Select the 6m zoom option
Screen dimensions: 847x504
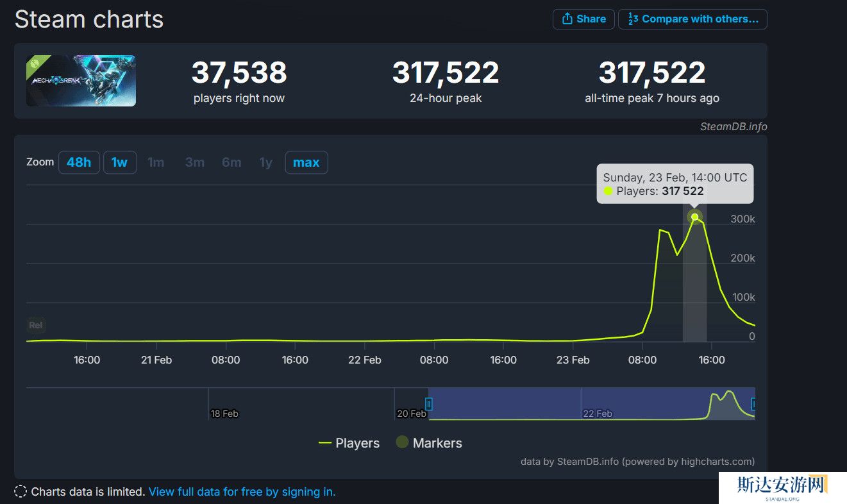(x=231, y=162)
